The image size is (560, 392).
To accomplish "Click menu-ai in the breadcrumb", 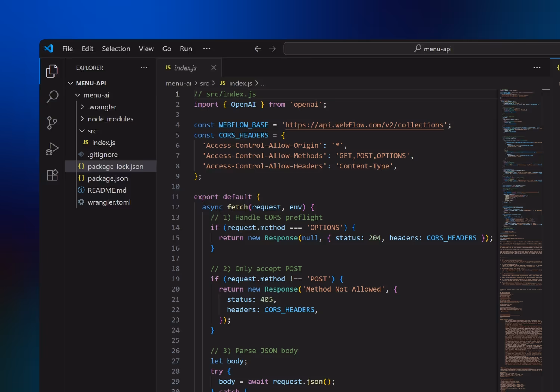I will point(178,83).
